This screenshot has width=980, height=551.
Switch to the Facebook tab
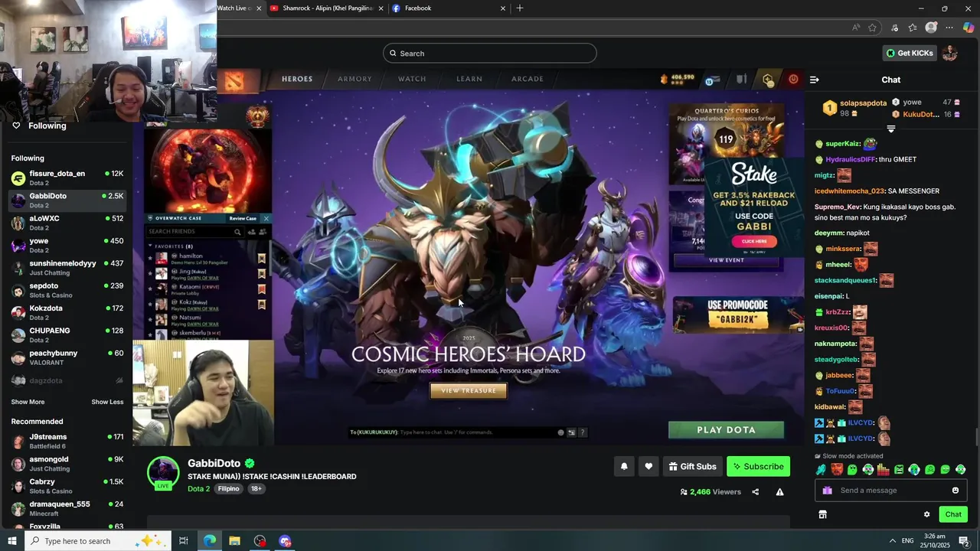[x=448, y=8]
